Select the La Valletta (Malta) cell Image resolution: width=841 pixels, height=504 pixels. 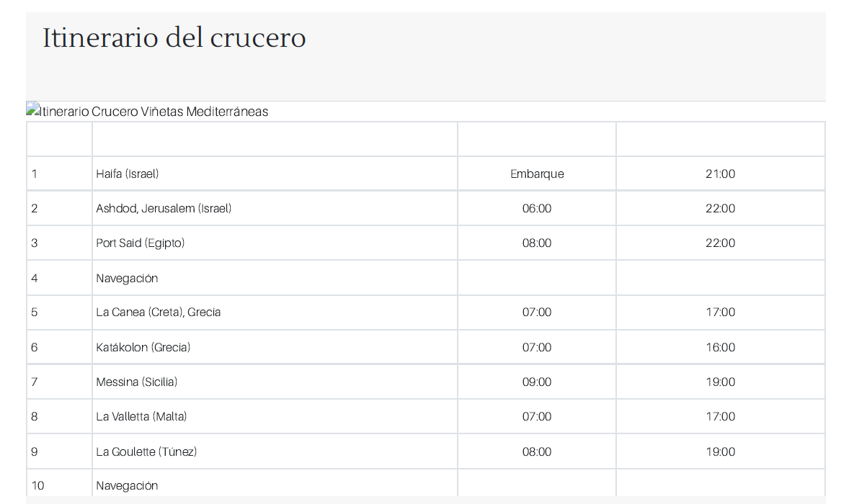pos(141,416)
